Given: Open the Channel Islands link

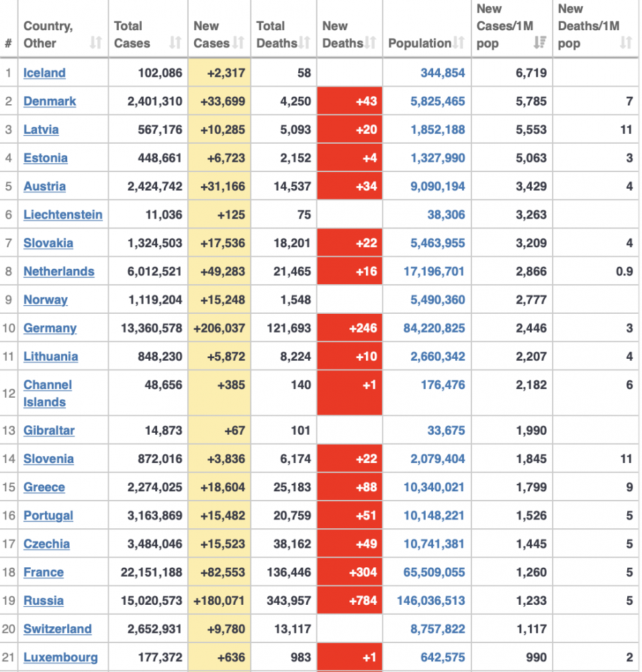Looking at the screenshot, I should 48,393.
